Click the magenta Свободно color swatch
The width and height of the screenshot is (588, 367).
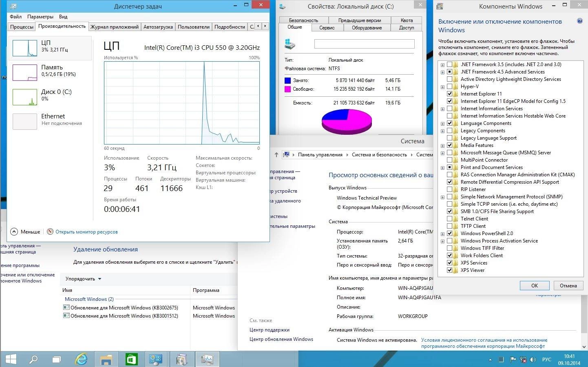pyautogui.click(x=287, y=89)
